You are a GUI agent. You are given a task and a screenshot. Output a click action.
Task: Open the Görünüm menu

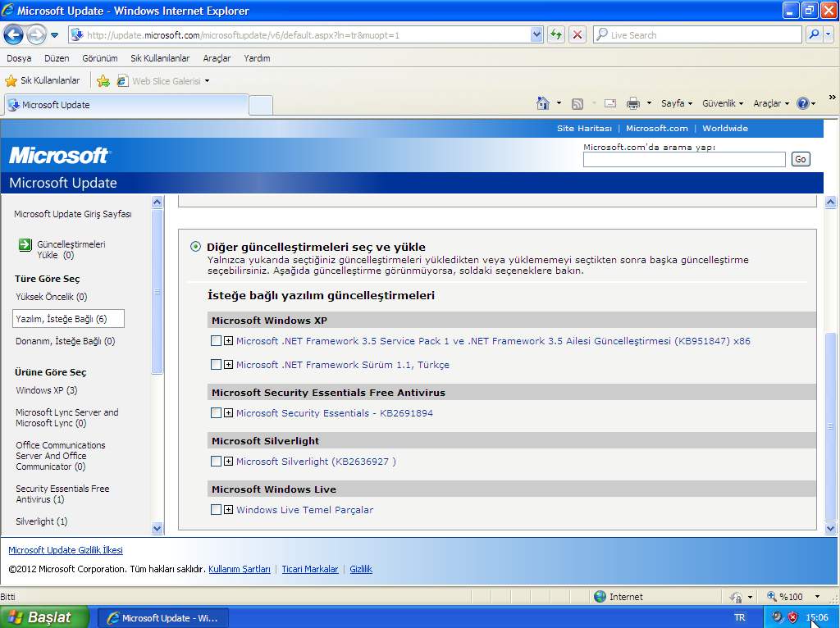pos(99,58)
